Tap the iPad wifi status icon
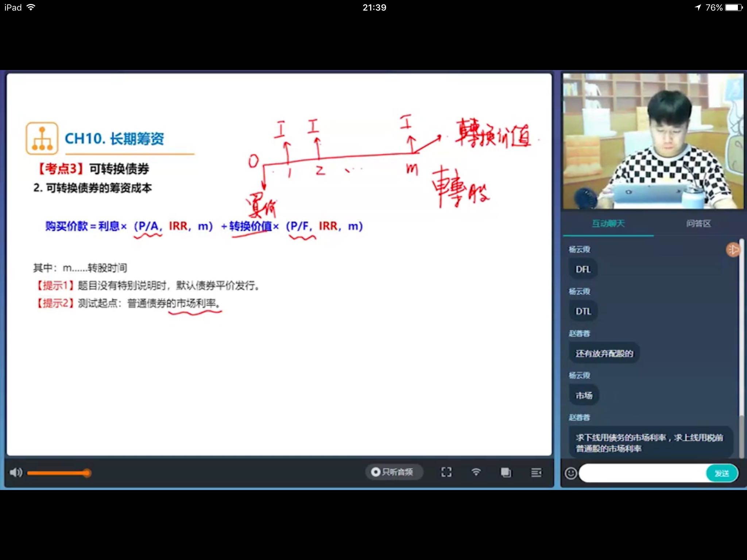The height and width of the screenshot is (560, 747). (x=31, y=7)
